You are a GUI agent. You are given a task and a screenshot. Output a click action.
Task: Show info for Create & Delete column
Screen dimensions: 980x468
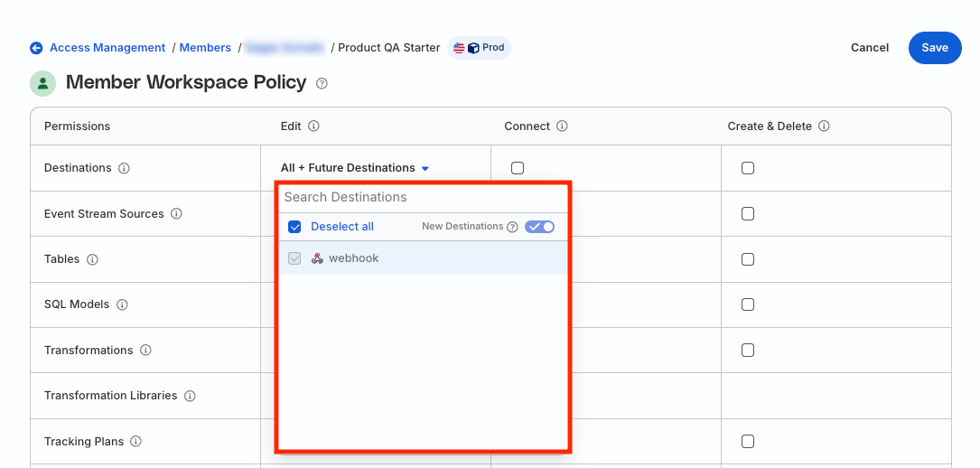pos(824,126)
